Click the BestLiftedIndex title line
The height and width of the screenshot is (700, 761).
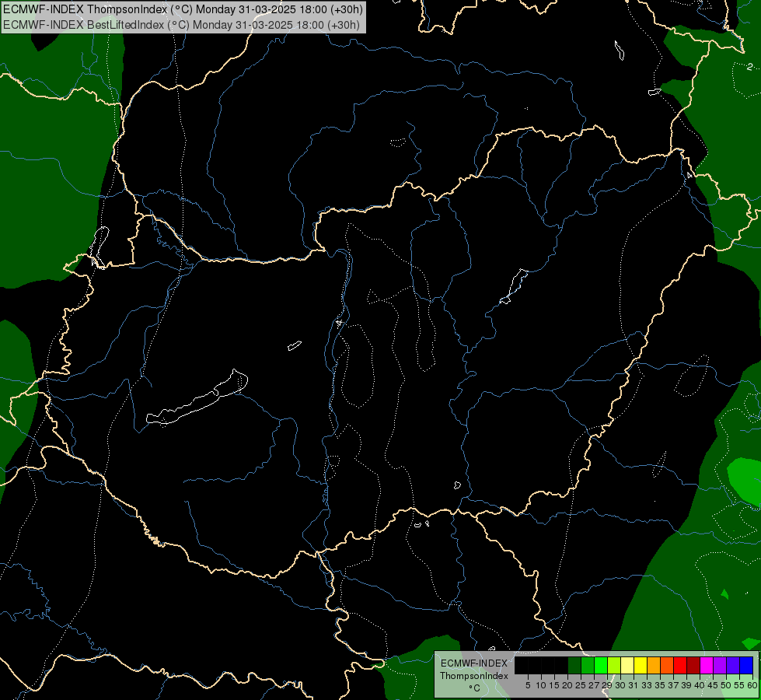point(182,25)
